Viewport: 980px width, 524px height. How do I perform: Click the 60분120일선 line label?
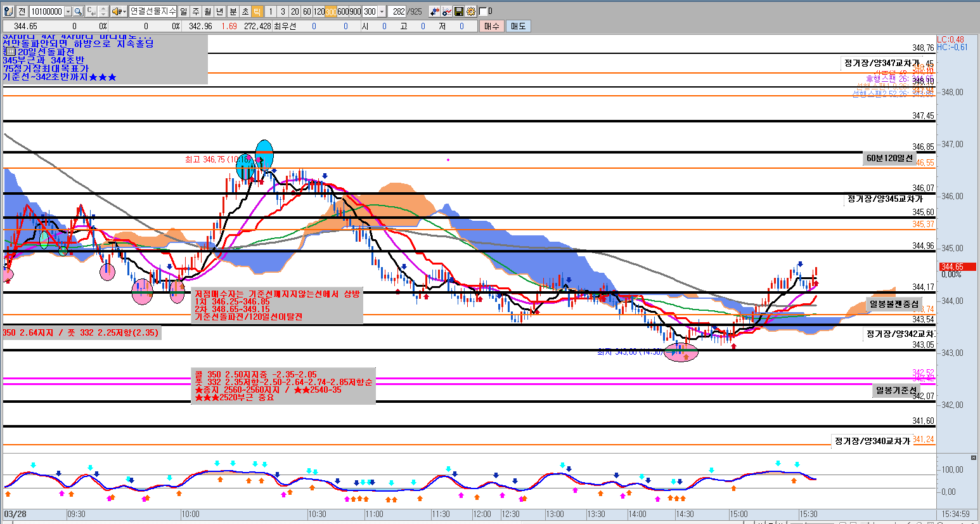[x=890, y=158]
